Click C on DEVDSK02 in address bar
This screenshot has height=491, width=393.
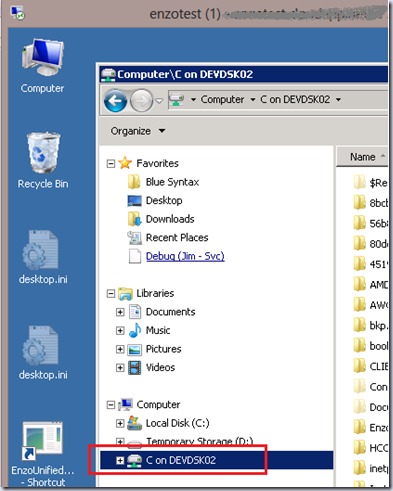(295, 99)
